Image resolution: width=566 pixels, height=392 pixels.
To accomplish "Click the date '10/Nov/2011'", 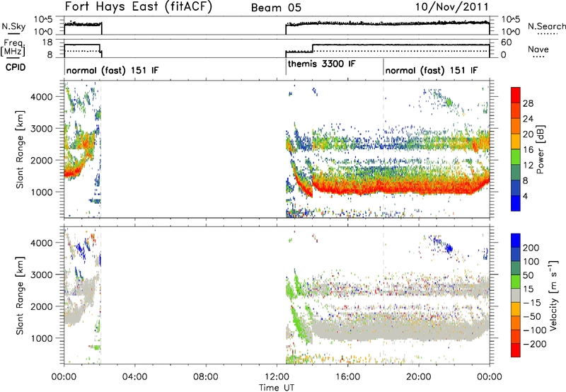I will point(451,7).
